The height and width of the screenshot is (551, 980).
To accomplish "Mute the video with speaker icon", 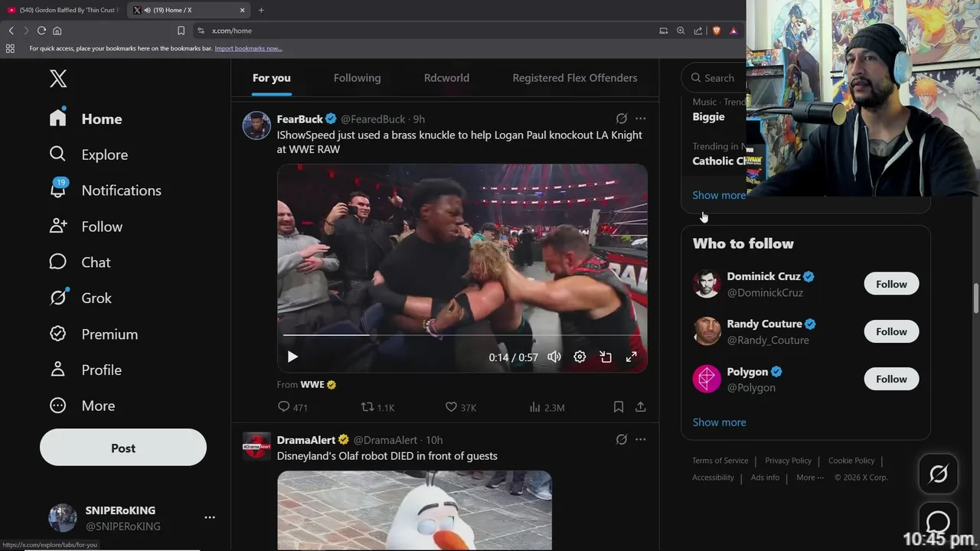I will tap(554, 357).
